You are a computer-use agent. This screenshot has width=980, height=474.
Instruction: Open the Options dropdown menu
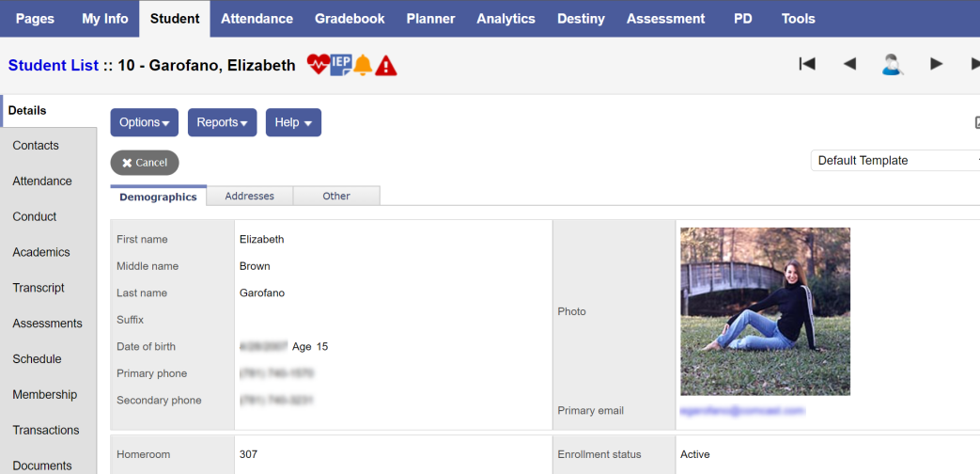pyautogui.click(x=144, y=122)
